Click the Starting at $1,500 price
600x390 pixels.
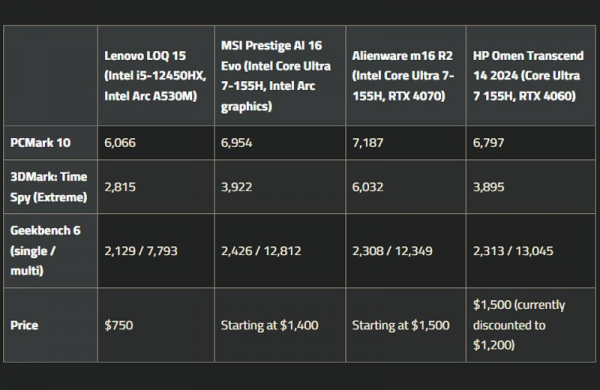pyautogui.click(x=401, y=325)
